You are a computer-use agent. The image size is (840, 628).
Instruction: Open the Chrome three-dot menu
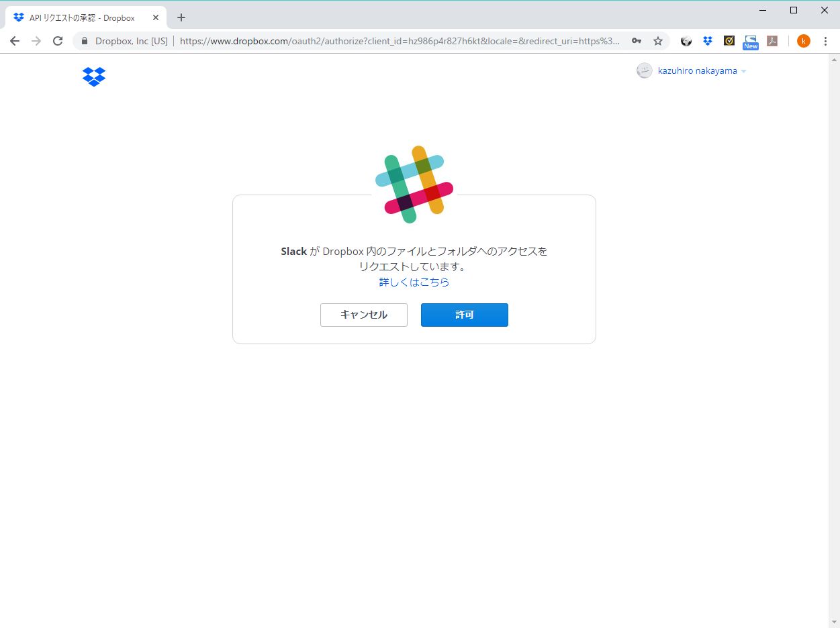tap(825, 41)
